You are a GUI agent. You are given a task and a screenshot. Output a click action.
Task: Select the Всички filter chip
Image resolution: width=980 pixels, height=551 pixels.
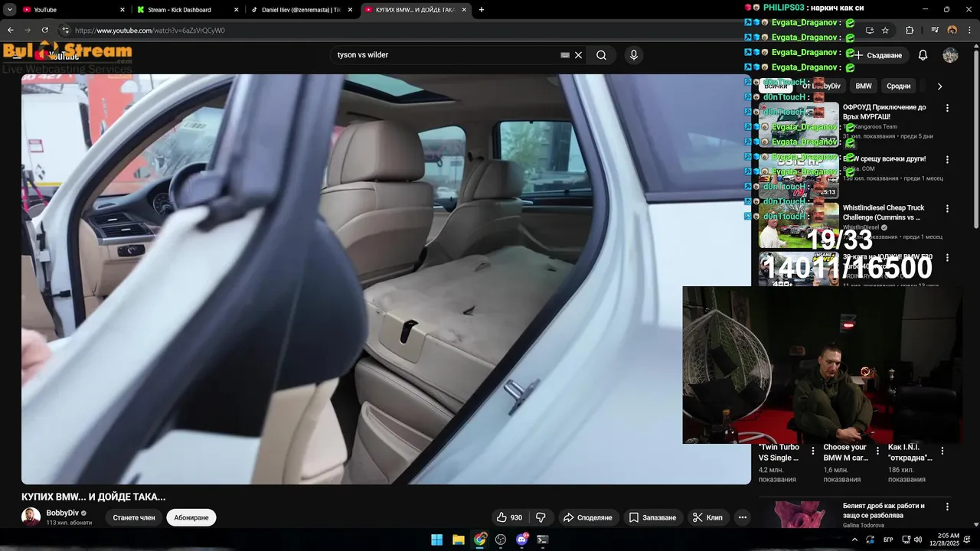point(776,86)
